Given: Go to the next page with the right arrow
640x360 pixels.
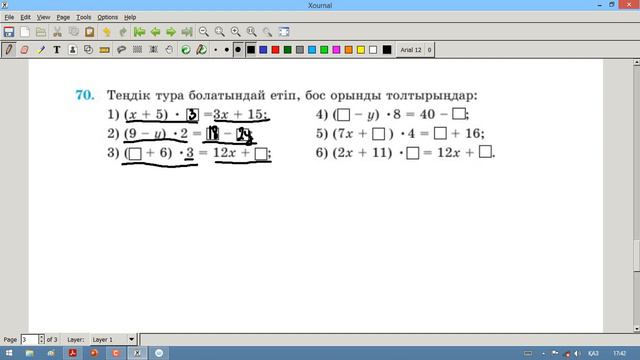Looking at the screenshot, I should tap(171, 32).
